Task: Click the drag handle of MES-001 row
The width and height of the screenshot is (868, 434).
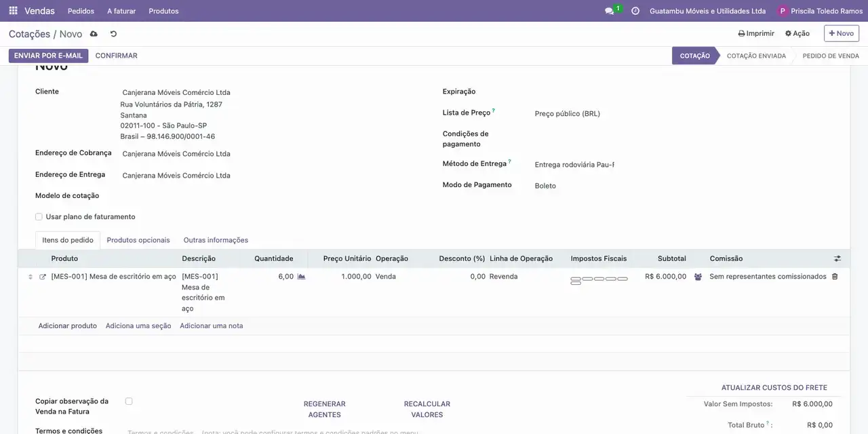Action: [x=30, y=277]
